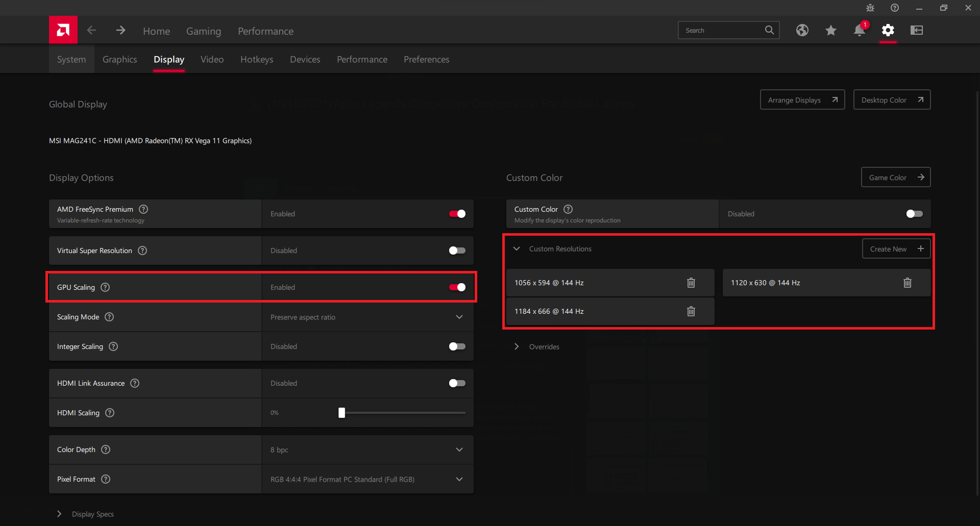980x526 pixels.
Task: Click the Create New resolution button
Action: coord(896,249)
